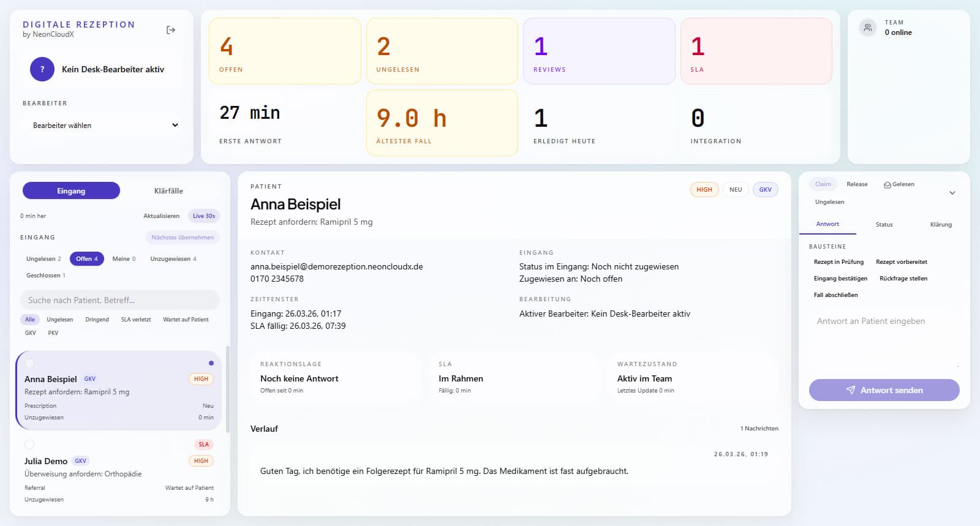The width and height of the screenshot is (980, 526).
Task: Click the logout icon beside Digitale Rezeption
Action: (171, 30)
